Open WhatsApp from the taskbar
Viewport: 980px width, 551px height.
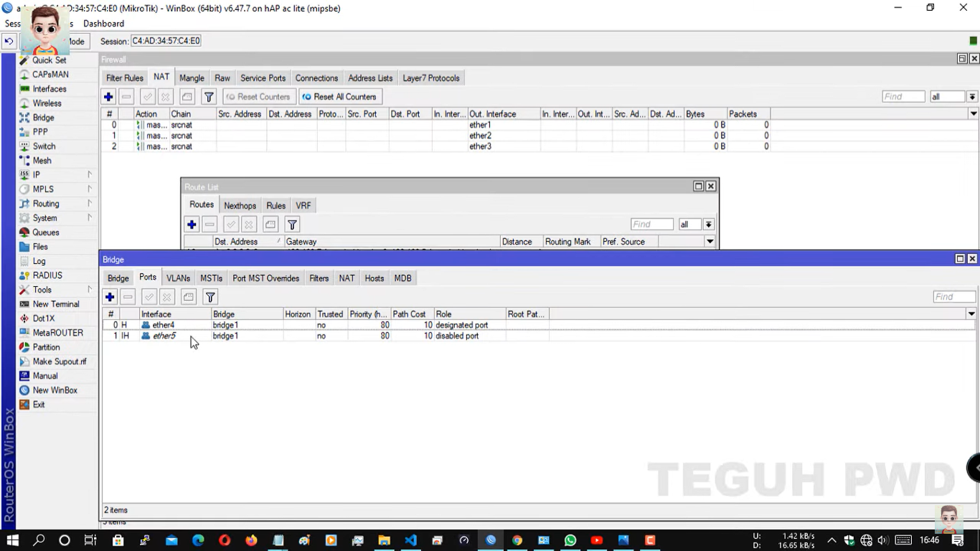[570, 540]
